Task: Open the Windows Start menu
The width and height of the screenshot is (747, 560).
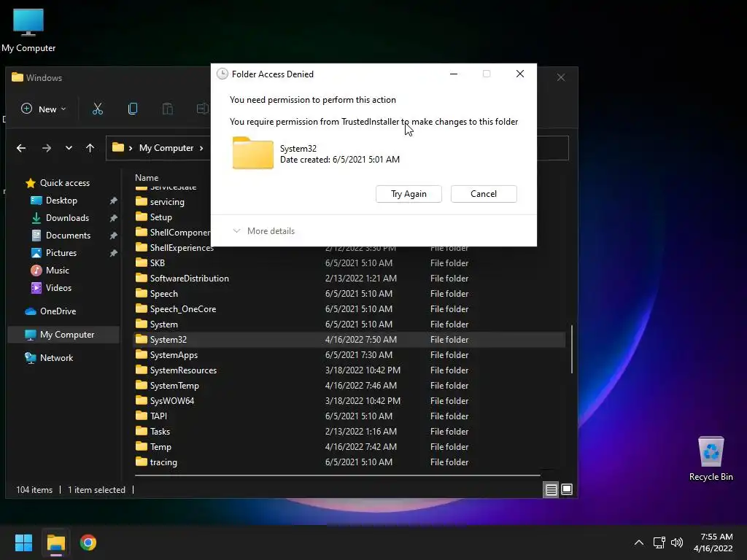Action: (x=24, y=542)
